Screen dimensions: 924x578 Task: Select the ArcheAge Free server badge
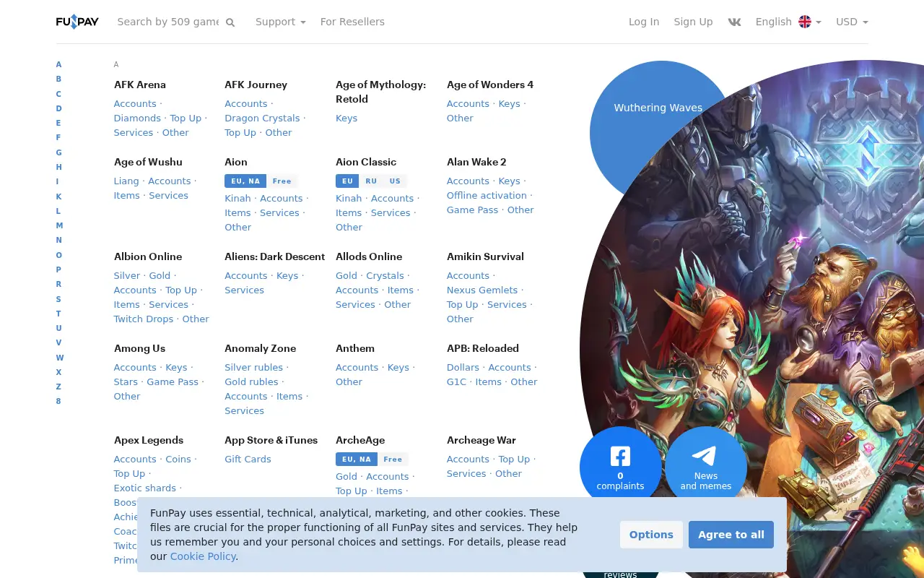393,460
